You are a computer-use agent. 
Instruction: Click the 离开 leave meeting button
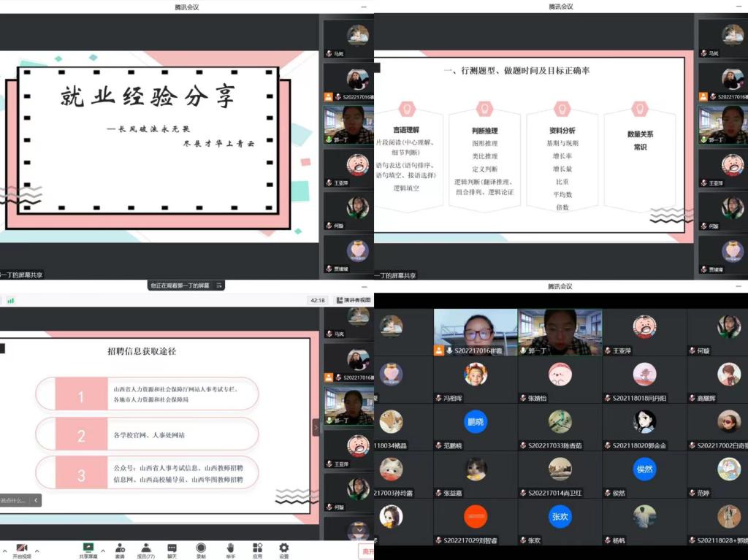click(x=366, y=551)
